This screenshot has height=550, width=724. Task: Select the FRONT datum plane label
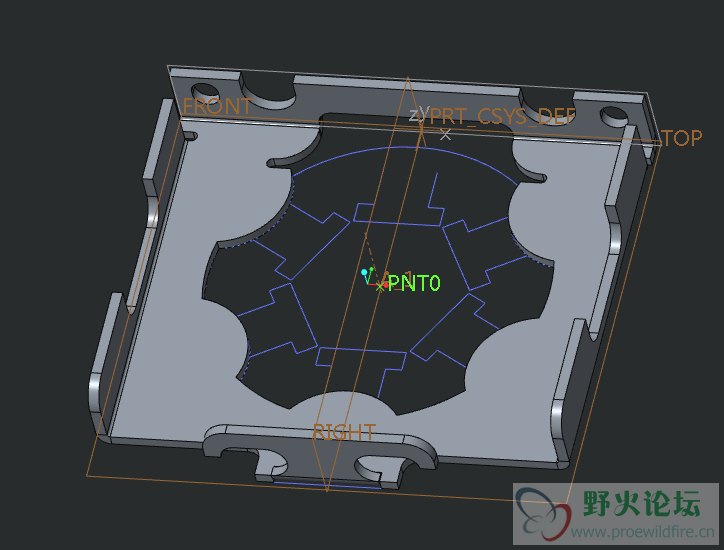pos(217,107)
